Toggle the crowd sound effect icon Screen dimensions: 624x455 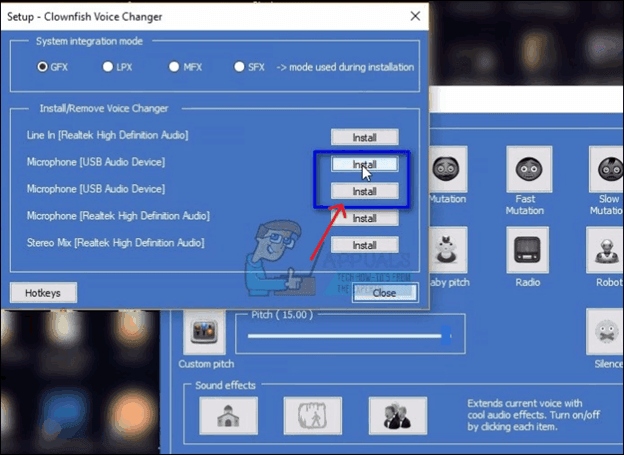(391, 415)
